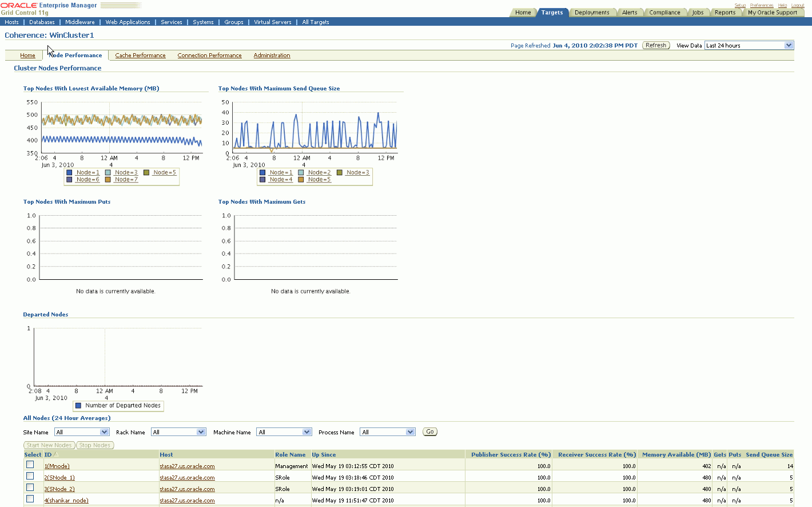Screen dimensions: 812x507
Task: Open Databases in the navigation bar
Action: (42, 22)
